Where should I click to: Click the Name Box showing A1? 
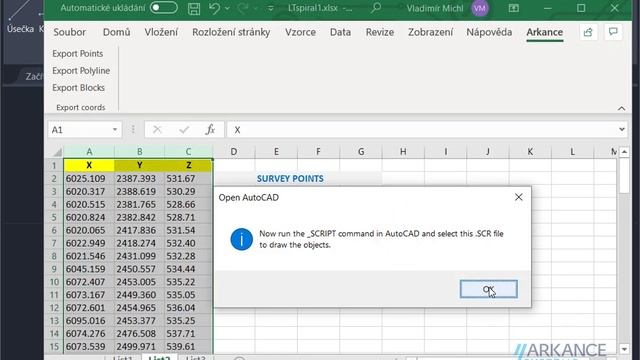(x=79, y=130)
